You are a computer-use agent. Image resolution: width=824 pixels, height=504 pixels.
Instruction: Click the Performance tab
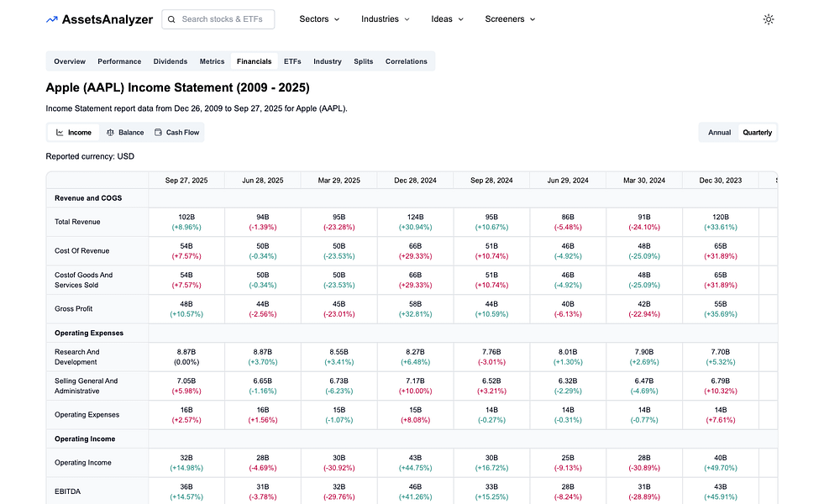click(x=119, y=60)
